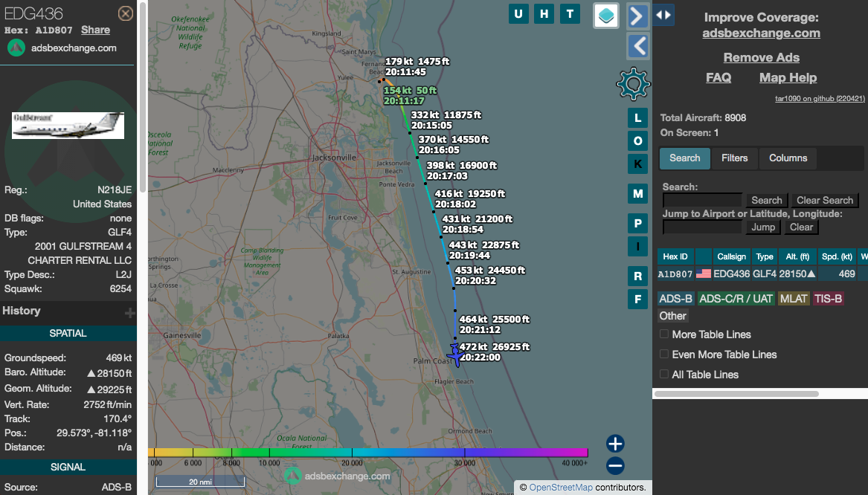Toggle MLAT source filter
Viewport: 868px width, 495px height.
coord(794,299)
